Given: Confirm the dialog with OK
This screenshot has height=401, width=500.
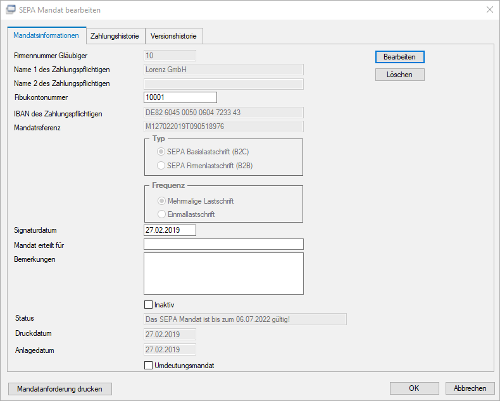Looking at the screenshot, I should [414, 388].
